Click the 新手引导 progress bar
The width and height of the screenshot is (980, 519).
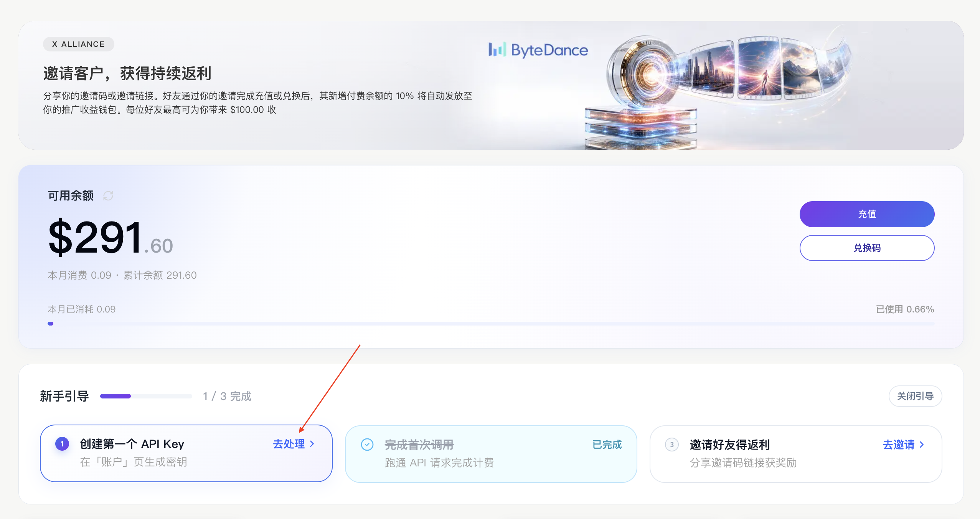[x=146, y=396]
